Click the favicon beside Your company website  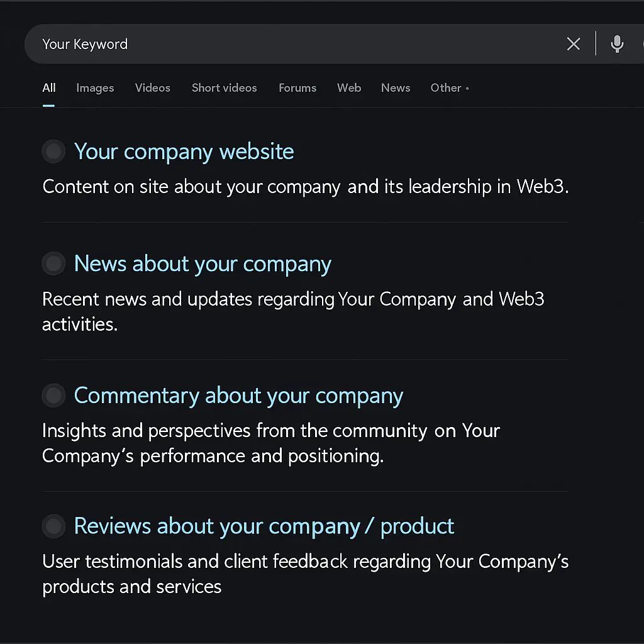tap(53, 152)
